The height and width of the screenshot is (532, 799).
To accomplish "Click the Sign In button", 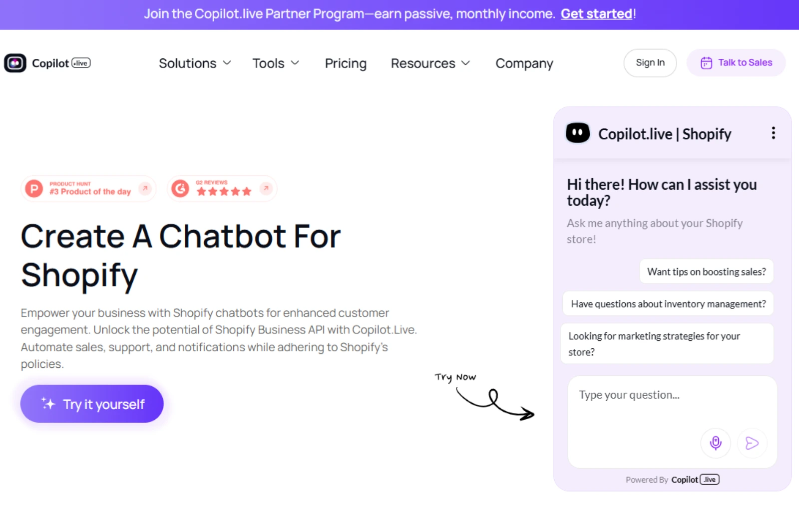I will click(x=650, y=62).
